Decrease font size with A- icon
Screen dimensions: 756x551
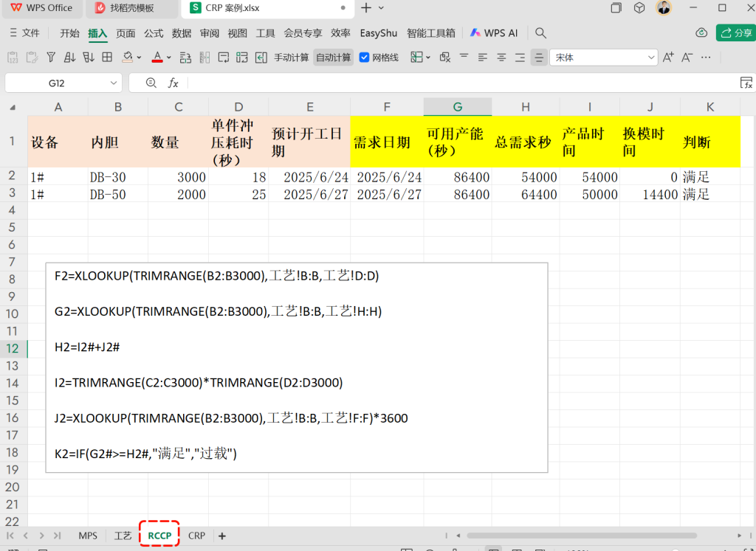(687, 58)
